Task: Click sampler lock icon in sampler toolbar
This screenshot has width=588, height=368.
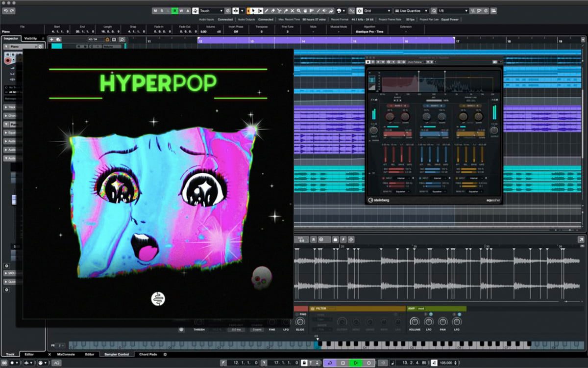Action: point(336,239)
